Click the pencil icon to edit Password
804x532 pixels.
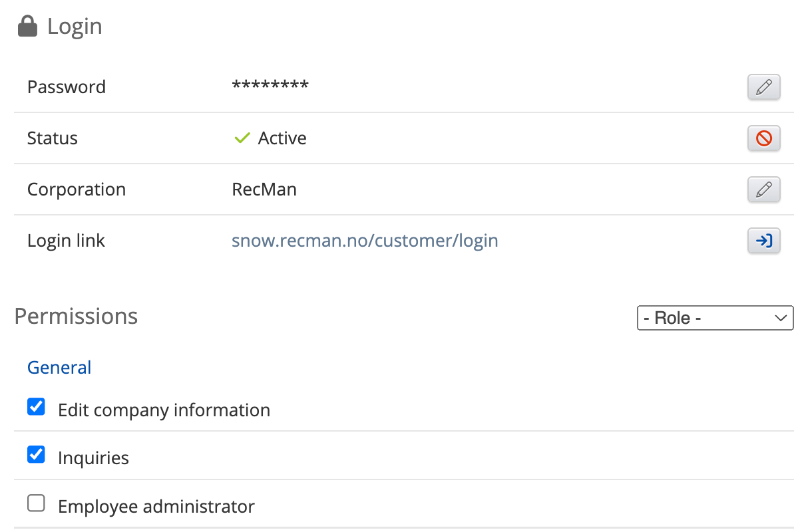(x=763, y=87)
